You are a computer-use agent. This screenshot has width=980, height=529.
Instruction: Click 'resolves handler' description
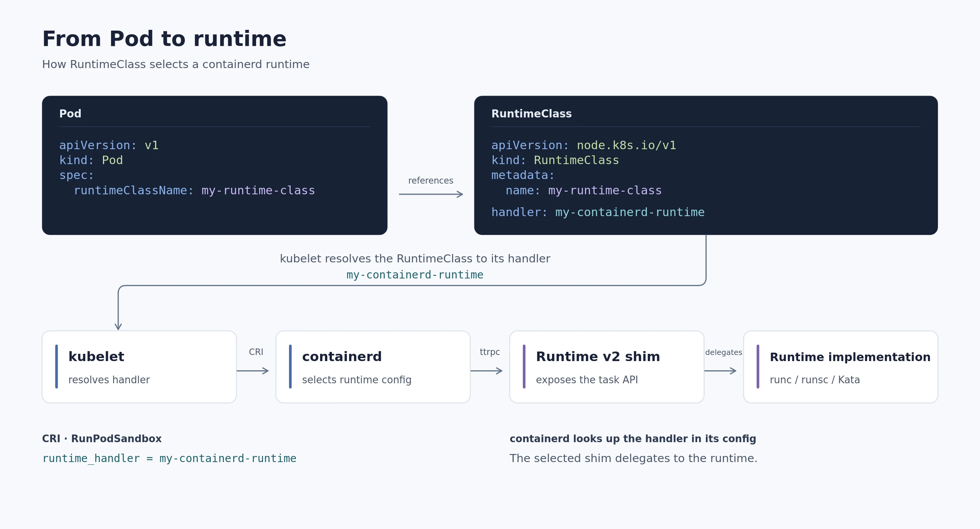pos(109,380)
